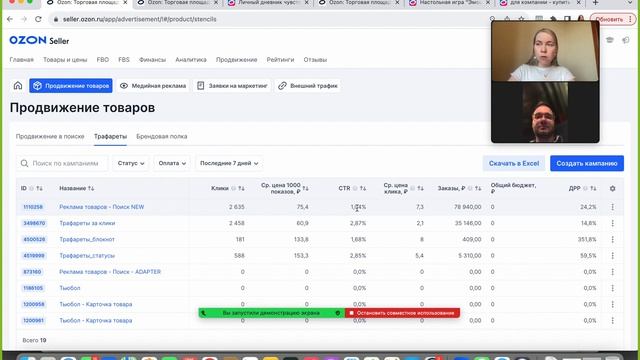Open campaign Реклама товаров - Поиск - ADAPTER

110,272
